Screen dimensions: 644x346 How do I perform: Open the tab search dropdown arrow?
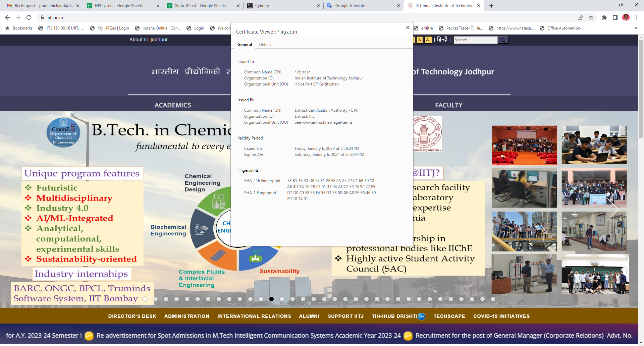click(590, 5)
